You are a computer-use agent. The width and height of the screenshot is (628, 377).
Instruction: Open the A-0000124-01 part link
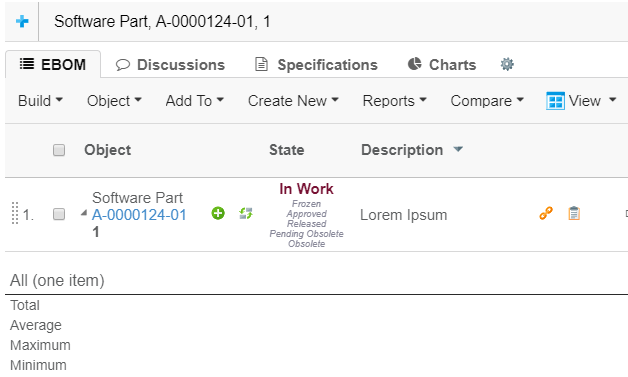point(139,215)
